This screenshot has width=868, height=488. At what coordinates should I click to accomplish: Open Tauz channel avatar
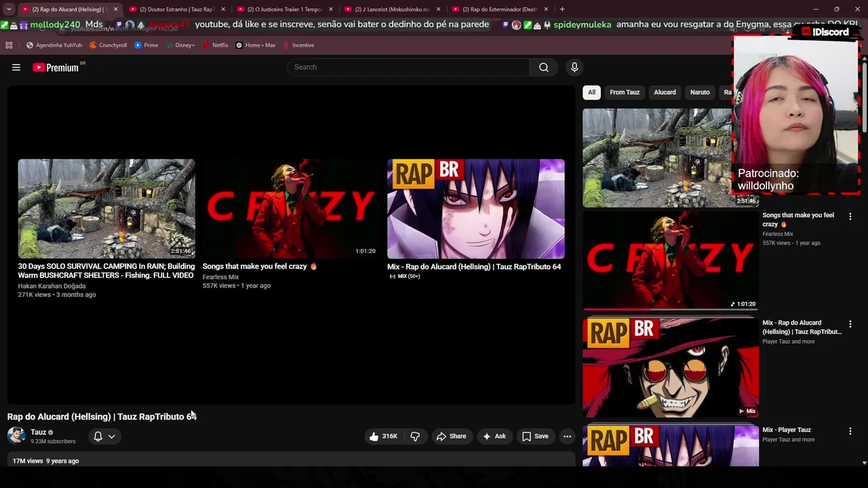pyautogui.click(x=16, y=435)
